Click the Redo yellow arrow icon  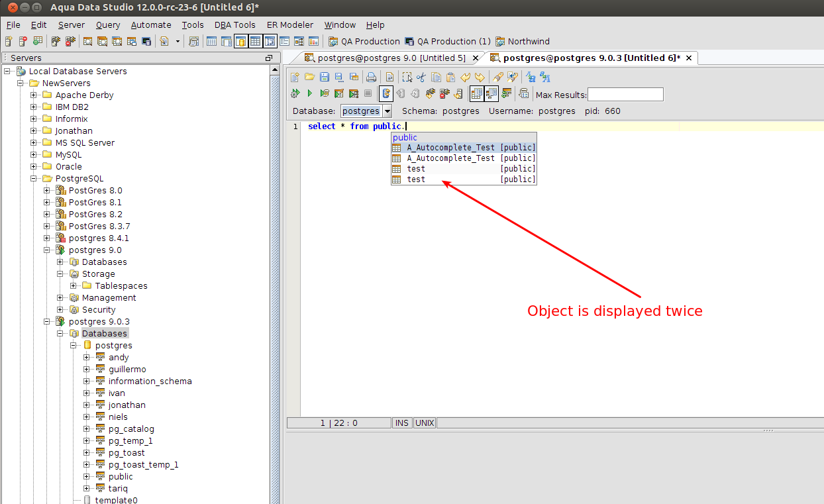480,77
